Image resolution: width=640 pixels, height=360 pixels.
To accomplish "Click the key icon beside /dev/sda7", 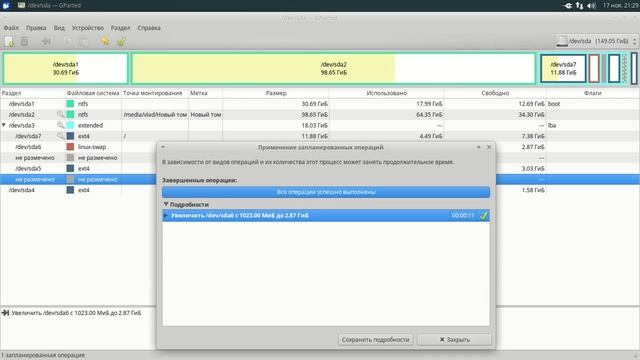I will click(60, 136).
